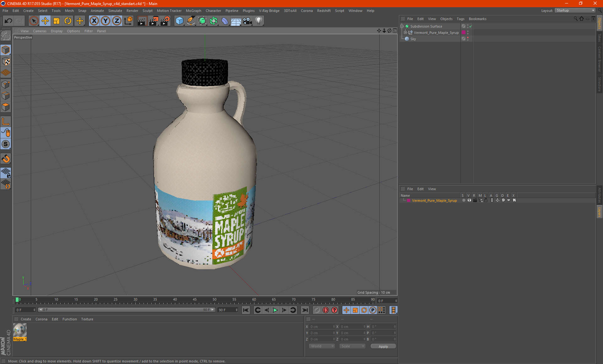Open the Content Browser side tab
The height and width of the screenshot is (364, 603).
tap(599, 59)
